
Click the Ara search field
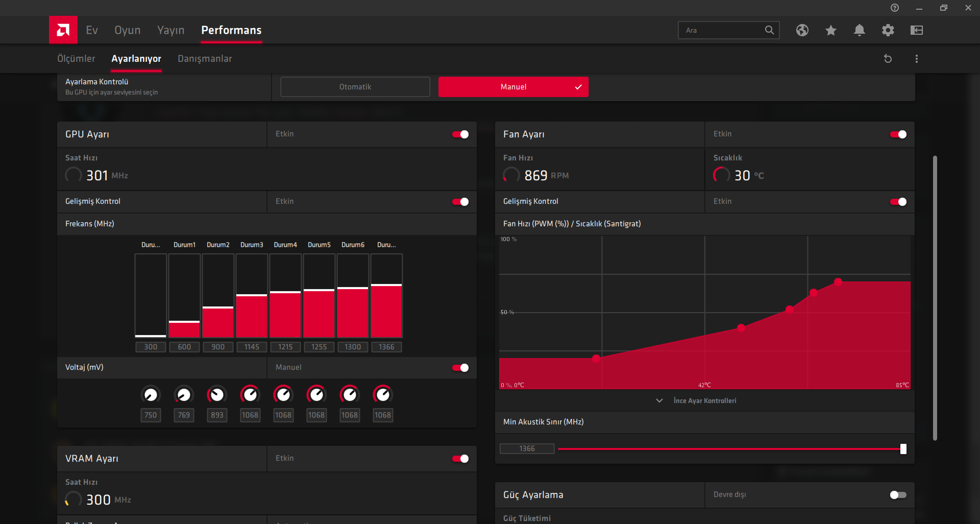click(x=728, y=30)
